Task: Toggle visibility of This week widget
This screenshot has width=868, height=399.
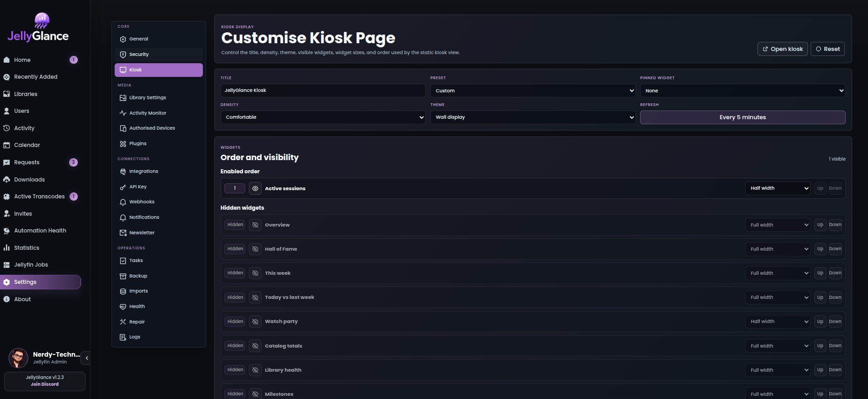Action: click(x=255, y=273)
